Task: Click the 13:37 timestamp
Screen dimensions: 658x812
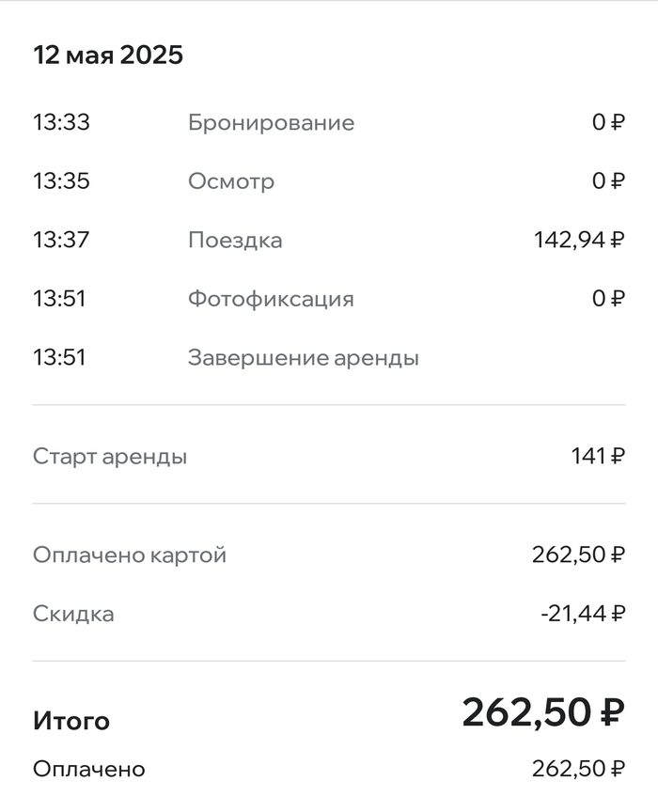Action: point(61,241)
